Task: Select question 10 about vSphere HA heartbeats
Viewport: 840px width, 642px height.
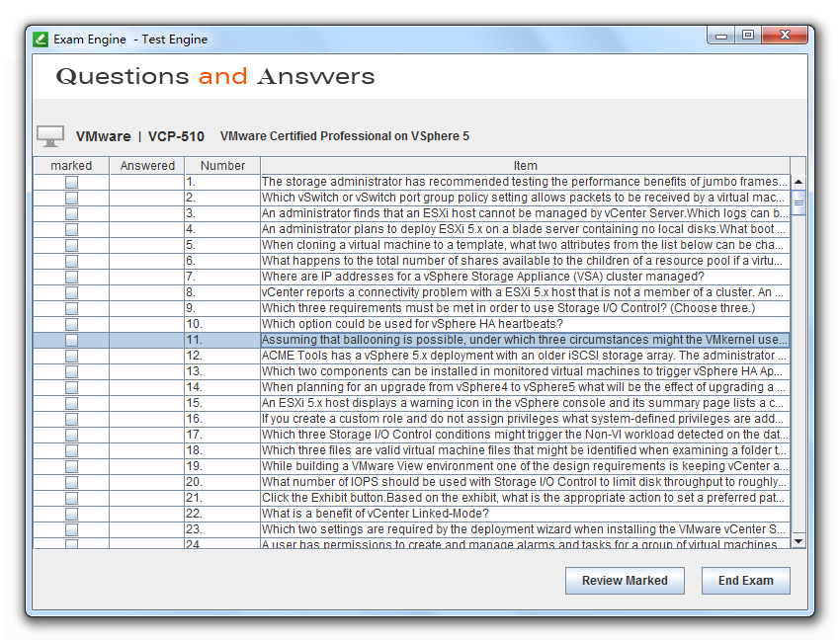Action: (412, 324)
